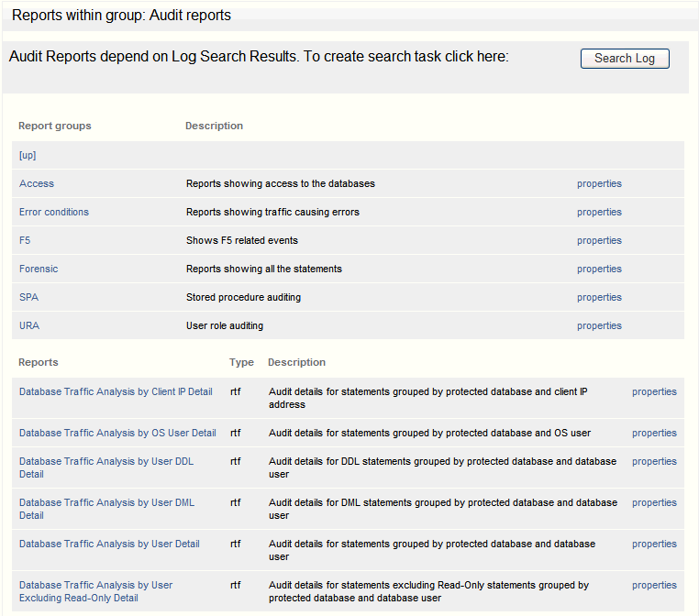Viewport: 699px width, 616px height.
Task: Click the 'Type' column header
Action: coord(241,362)
